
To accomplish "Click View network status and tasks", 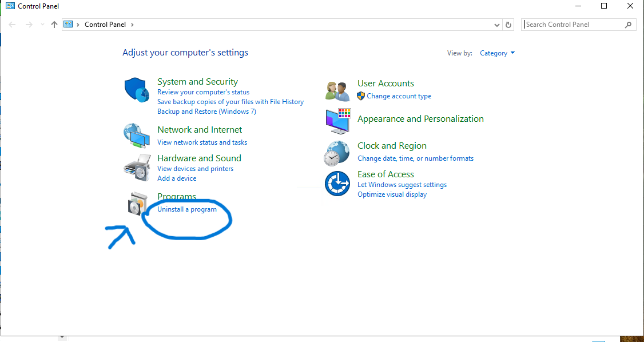I will pos(202,142).
